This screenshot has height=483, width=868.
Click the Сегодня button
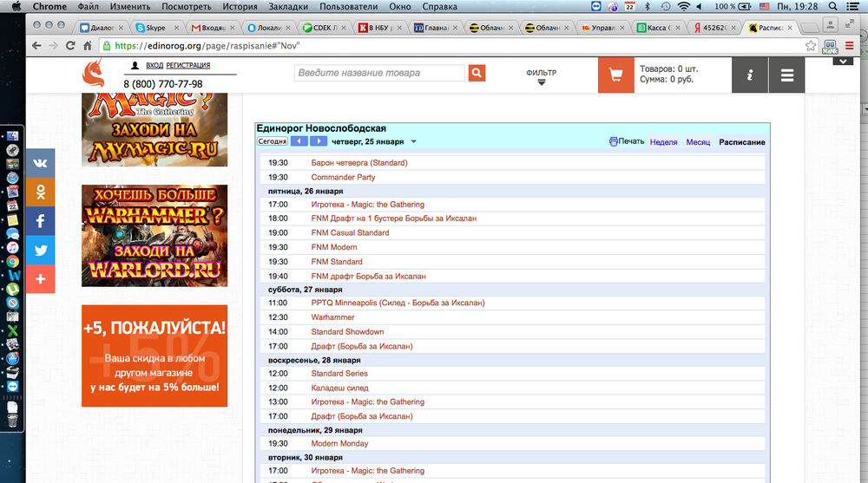(x=273, y=141)
